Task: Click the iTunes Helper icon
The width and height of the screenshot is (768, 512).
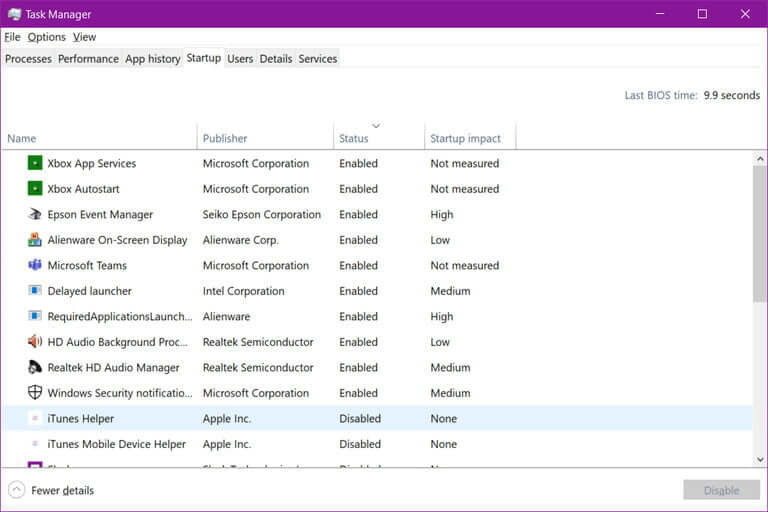Action: pyautogui.click(x=35, y=418)
